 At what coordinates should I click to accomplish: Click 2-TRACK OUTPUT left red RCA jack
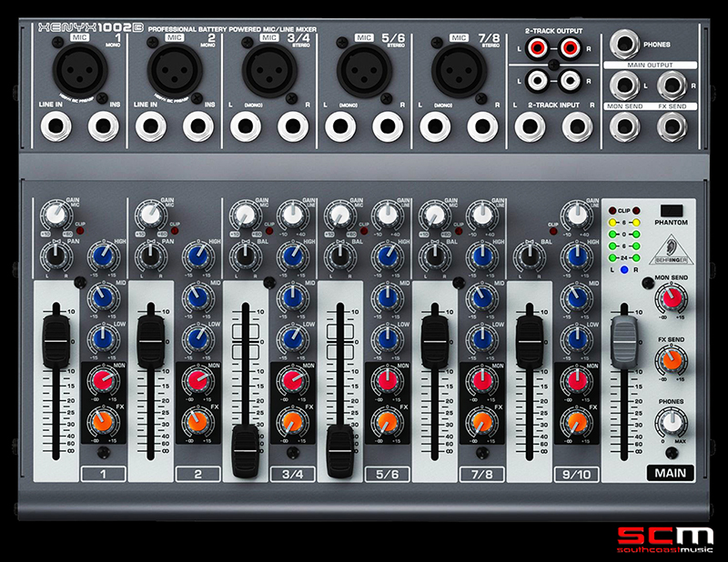[537, 48]
